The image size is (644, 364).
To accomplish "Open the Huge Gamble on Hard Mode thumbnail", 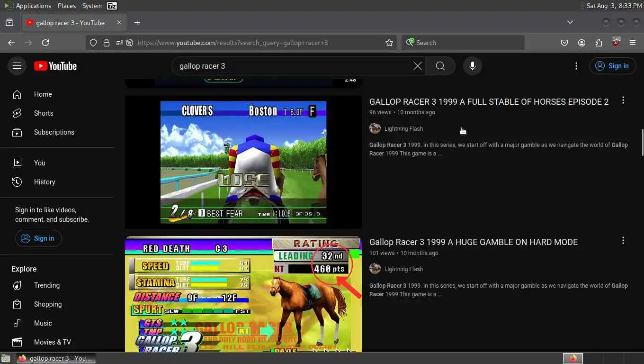I will pyautogui.click(x=243, y=294).
